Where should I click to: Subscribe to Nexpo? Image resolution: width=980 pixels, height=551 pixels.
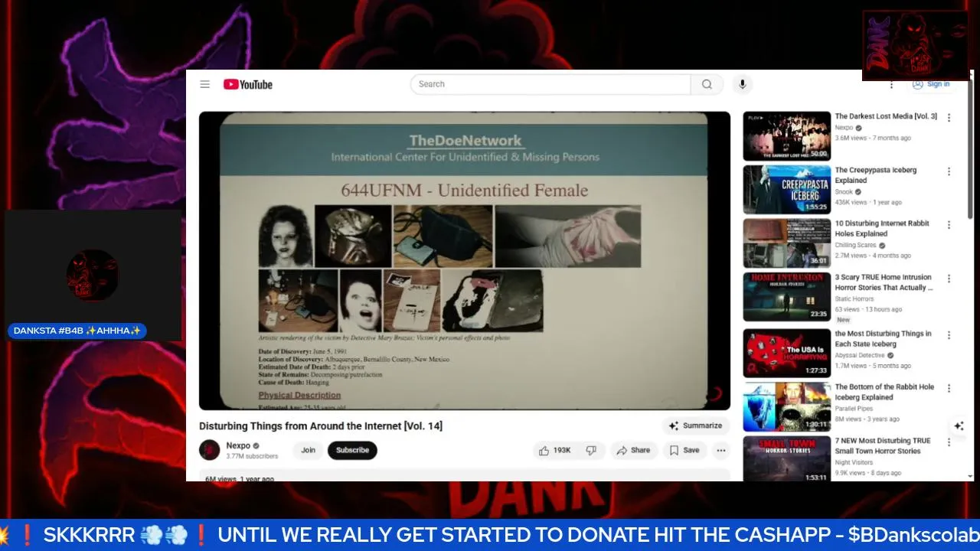(352, 450)
